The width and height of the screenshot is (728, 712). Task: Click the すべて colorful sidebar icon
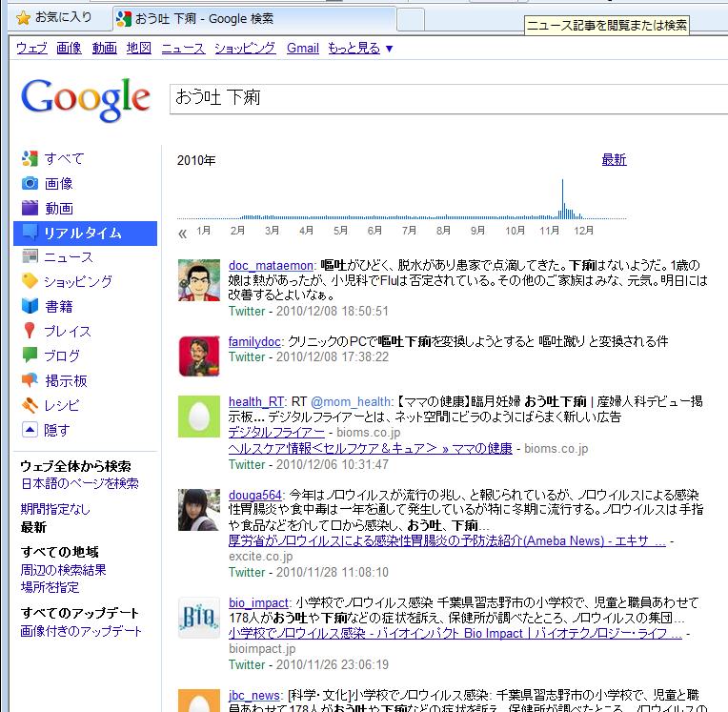(30, 158)
